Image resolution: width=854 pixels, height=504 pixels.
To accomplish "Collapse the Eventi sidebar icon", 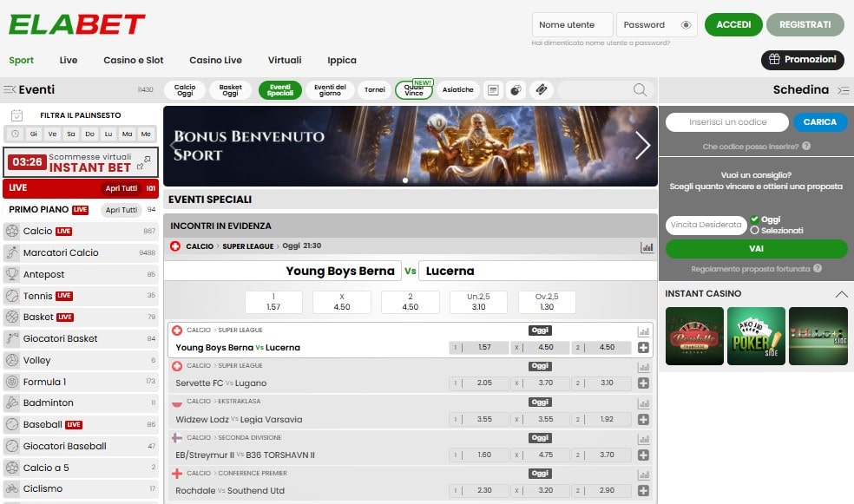I will point(10,90).
